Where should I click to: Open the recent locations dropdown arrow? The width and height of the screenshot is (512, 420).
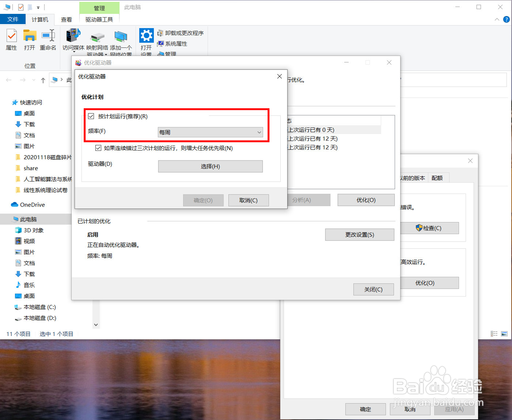click(x=34, y=80)
